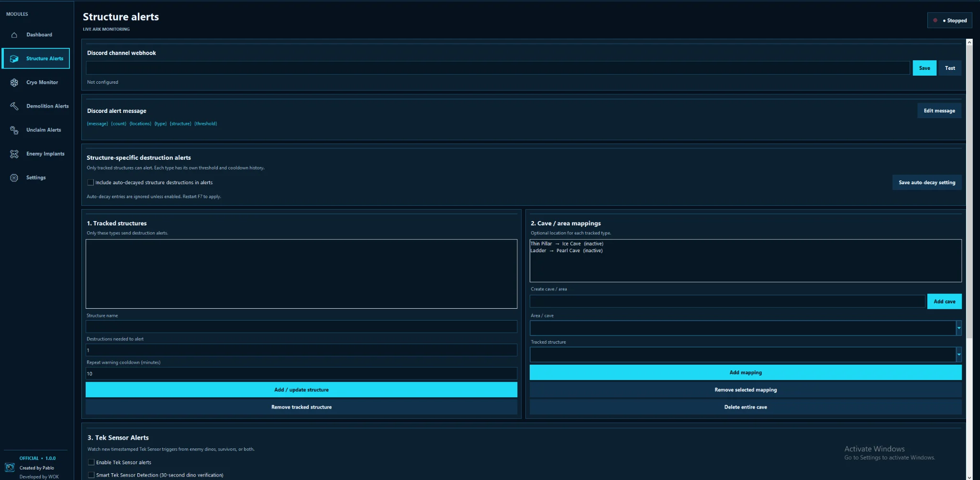Click Save auto-decay setting
Viewport: 980px width, 480px height.
click(x=926, y=182)
